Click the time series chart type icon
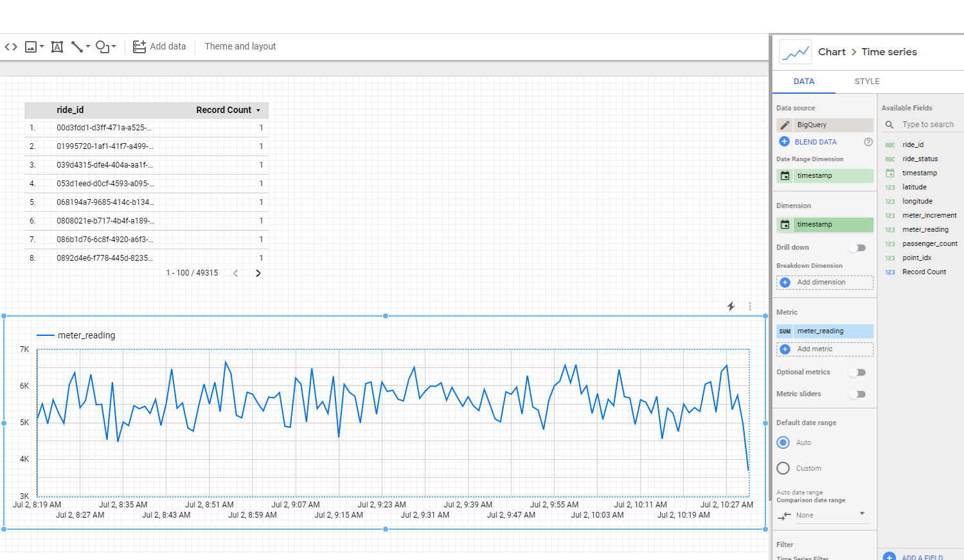 coord(796,52)
